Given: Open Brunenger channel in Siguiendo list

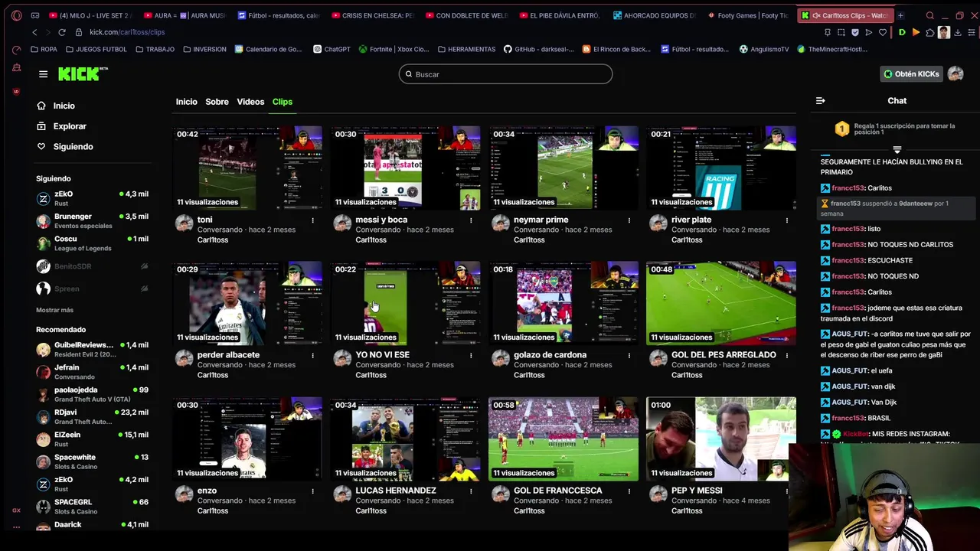Looking at the screenshot, I should (93, 221).
